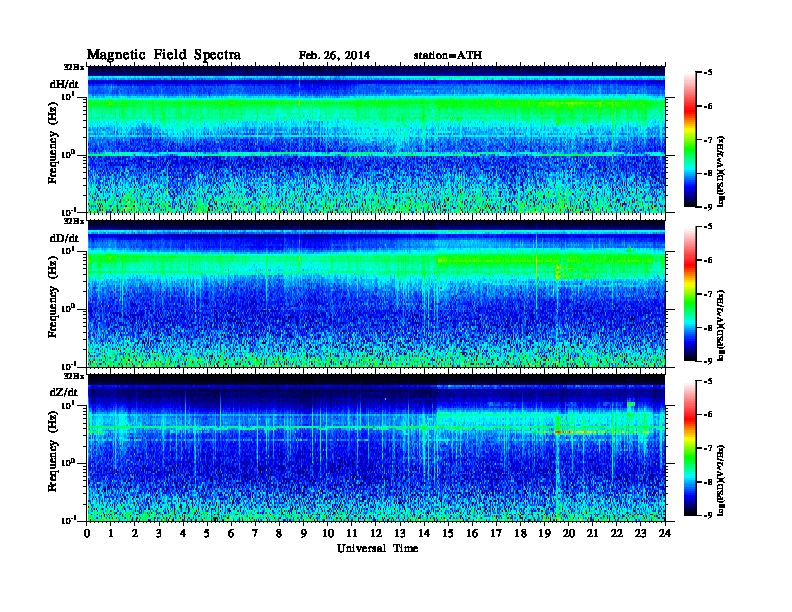Click the "-5" tick of dH/dt color scale
This screenshot has height=612, width=792.
tap(708, 73)
